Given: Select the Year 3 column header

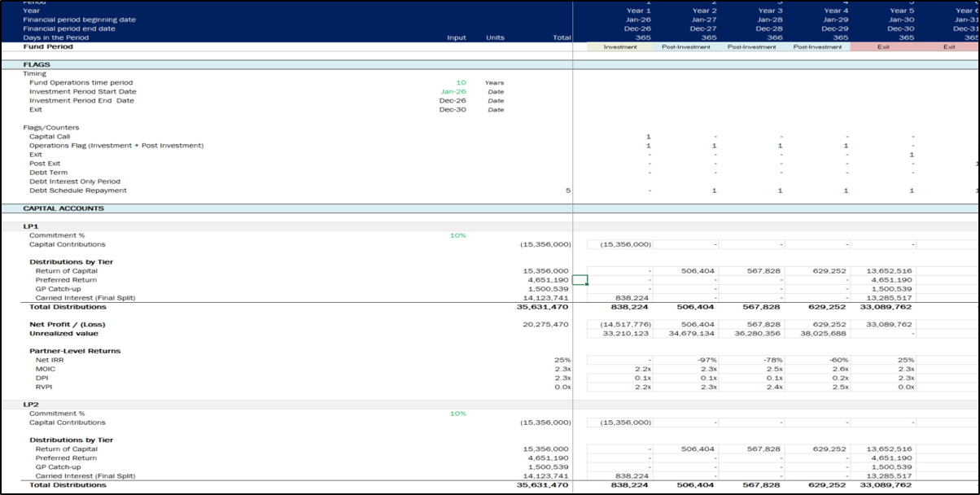Looking at the screenshot, I should point(769,11).
